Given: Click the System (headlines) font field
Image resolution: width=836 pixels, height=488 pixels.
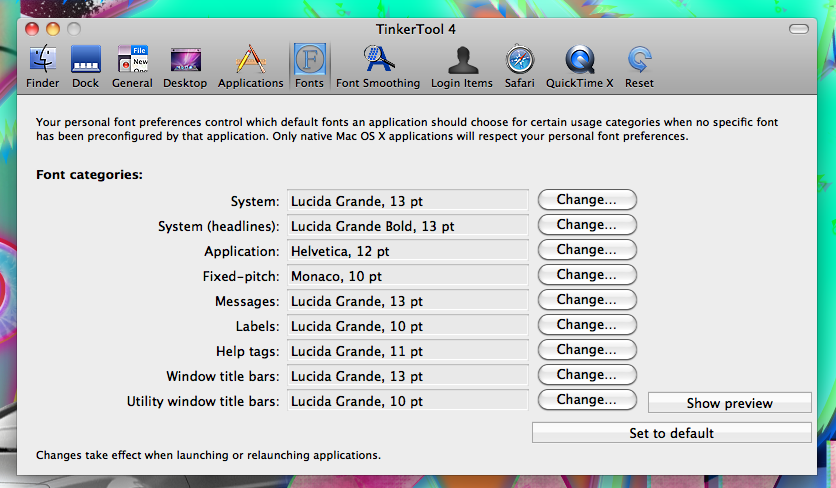Looking at the screenshot, I should click(x=408, y=226).
